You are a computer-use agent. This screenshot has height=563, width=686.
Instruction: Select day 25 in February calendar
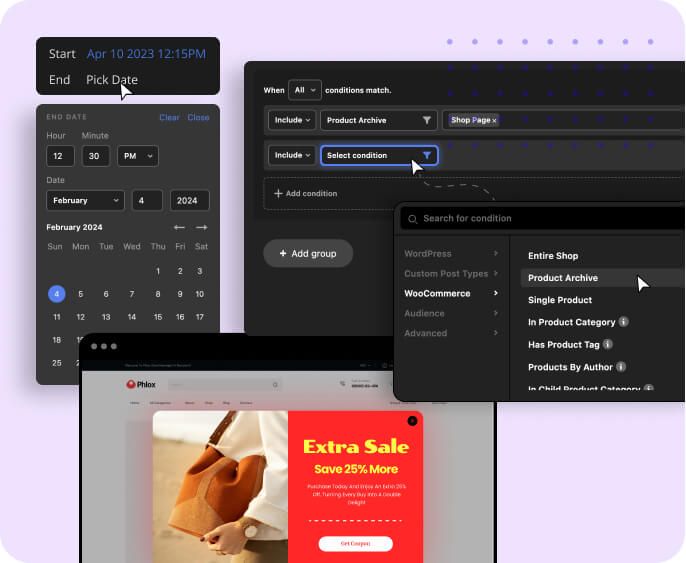click(x=56, y=363)
